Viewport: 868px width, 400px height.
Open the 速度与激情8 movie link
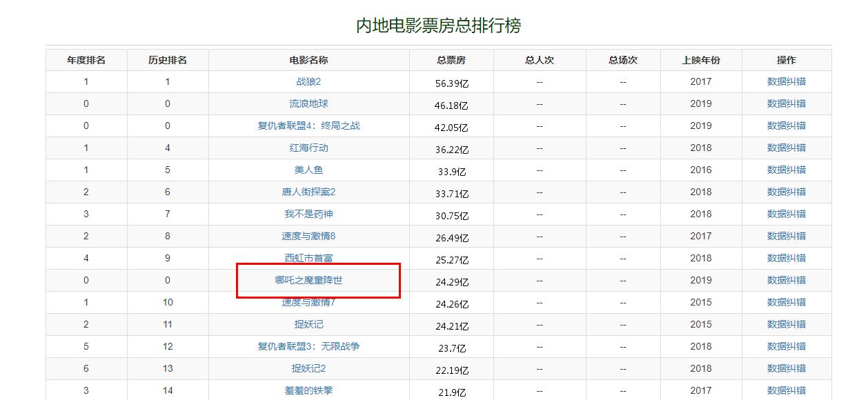click(308, 236)
